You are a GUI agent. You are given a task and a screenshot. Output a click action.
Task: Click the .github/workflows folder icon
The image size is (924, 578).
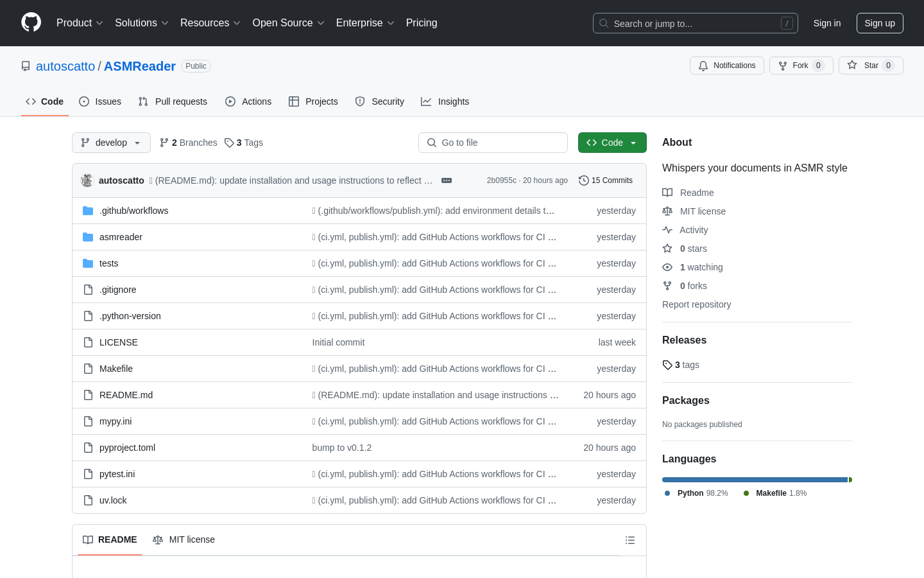[x=88, y=211]
